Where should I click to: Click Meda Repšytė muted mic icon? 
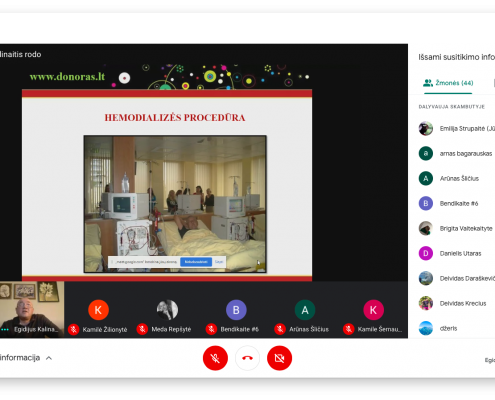pos(142,329)
